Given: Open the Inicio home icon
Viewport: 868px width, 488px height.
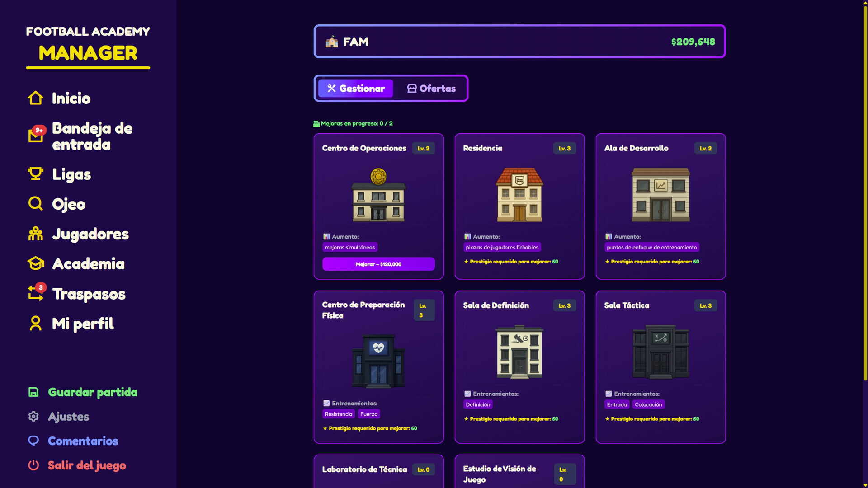Looking at the screenshot, I should coord(35,98).
